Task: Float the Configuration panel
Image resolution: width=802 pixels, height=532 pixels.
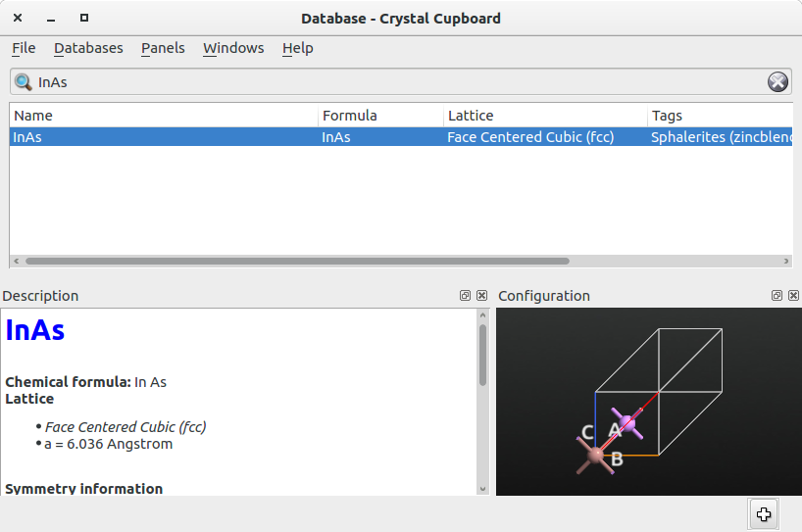Action: (x=777, y=295)
